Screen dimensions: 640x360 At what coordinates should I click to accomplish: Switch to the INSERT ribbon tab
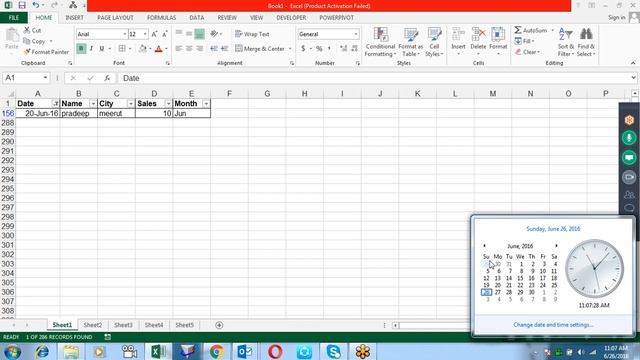74,18
